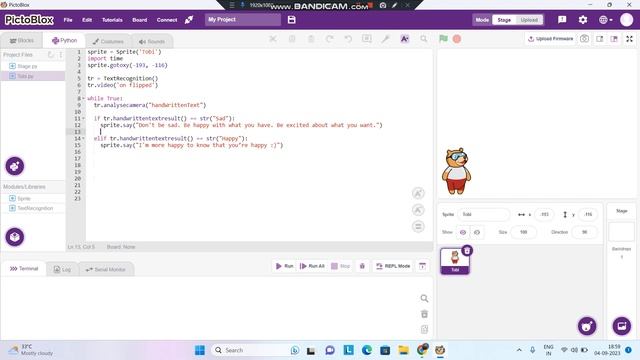Viewport: 640px width, 360px height.
Task: Click the wrench tool icon in editor toolbar
Action: coord(385,39)
